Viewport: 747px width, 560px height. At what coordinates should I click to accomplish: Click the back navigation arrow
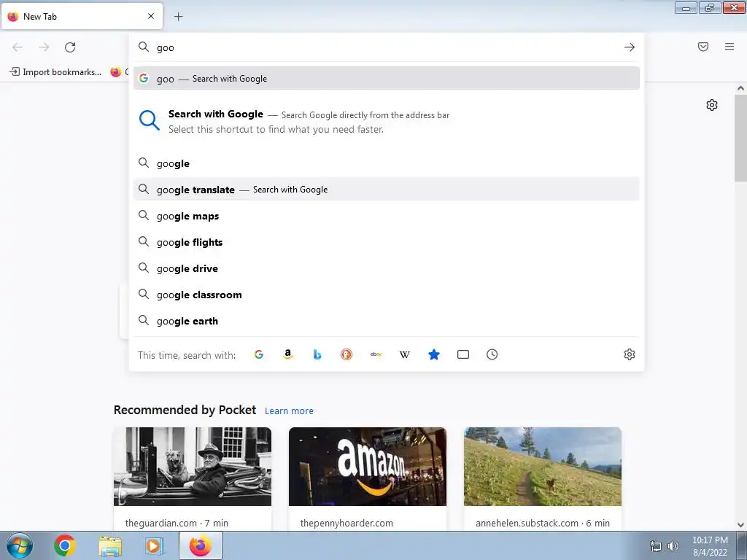(18, 47)
